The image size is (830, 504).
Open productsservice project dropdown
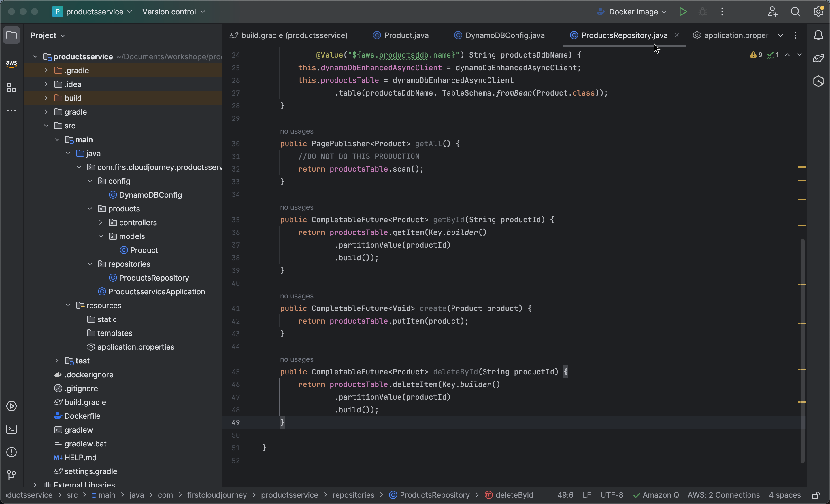coord(99,12)
